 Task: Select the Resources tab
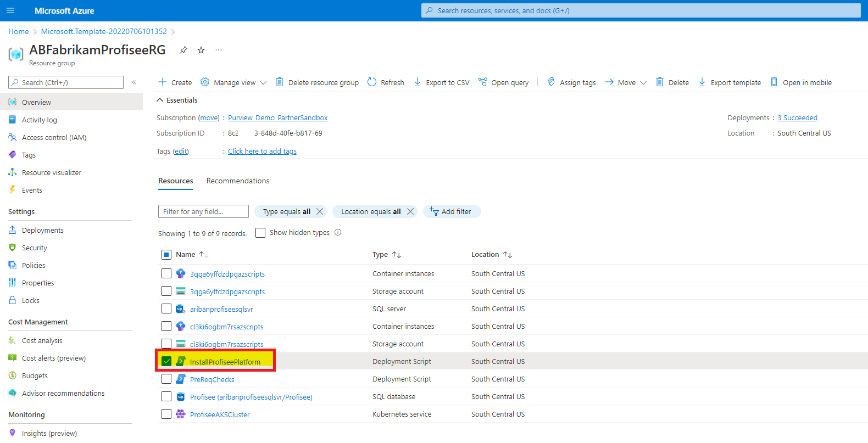[176, 181]
